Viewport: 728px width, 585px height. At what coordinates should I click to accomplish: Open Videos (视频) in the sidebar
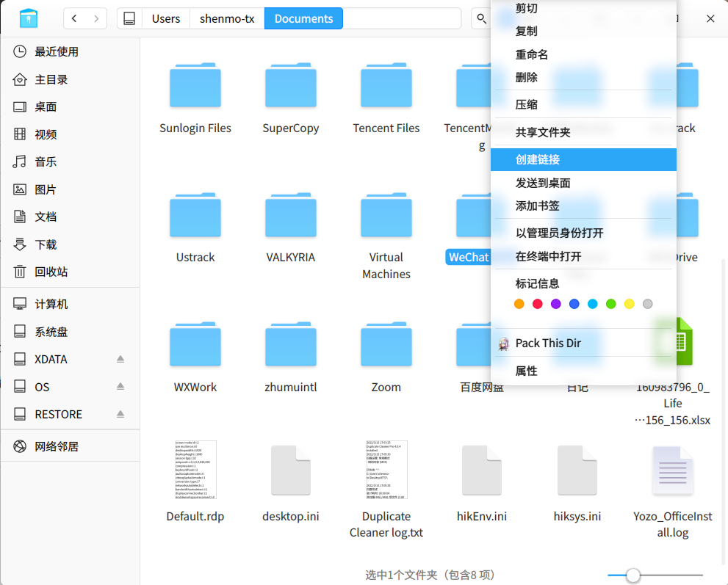click(x=70, y=134)
